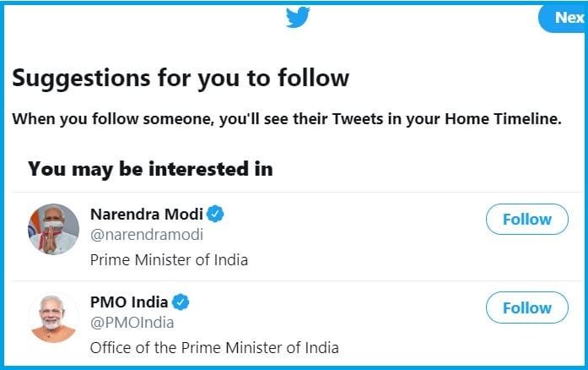Click the Narendra Modi suggestion row
Image resolution: width=588 pixels, height=370 pixels.
298,237
